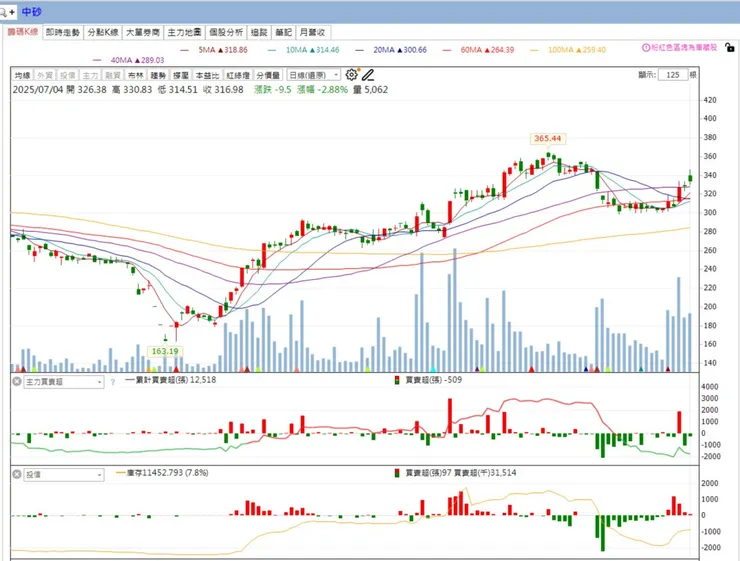The image size is (740, 561).
Task: Toggle the 本益比 overlay button
Action: (x=207, y=75)
